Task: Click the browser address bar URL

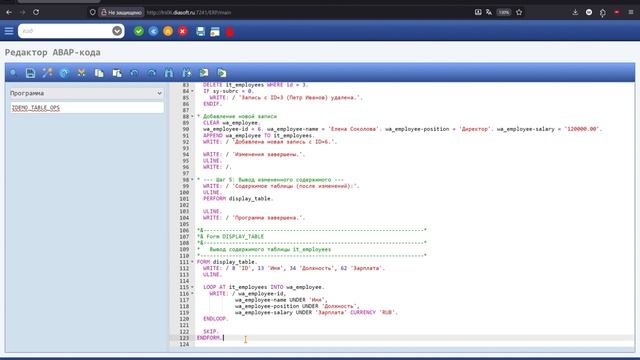Action: pos(189,13)
